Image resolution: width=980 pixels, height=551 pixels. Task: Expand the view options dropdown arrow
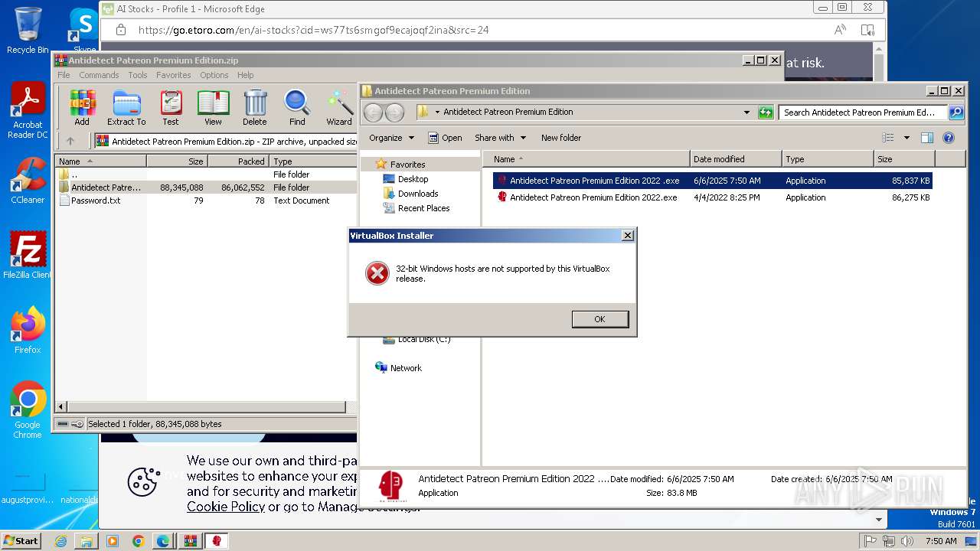coord(906,138)
